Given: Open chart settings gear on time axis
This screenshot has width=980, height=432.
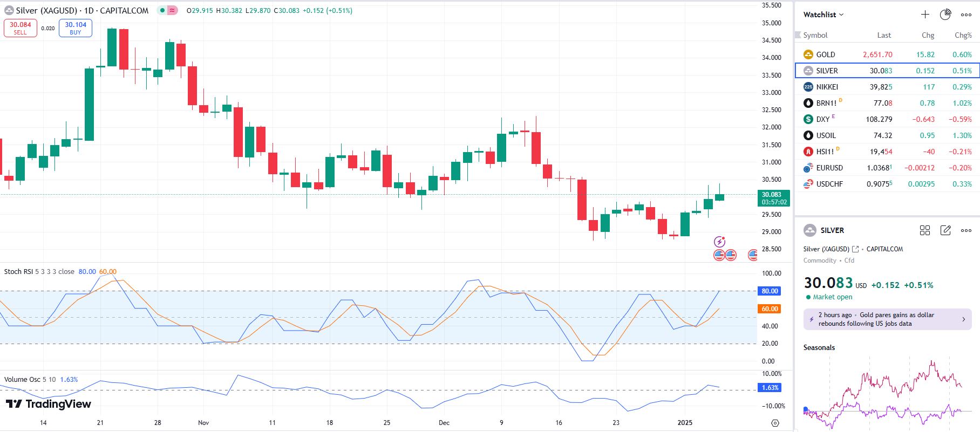Looking at the screenshot, I should coord(775,423).
